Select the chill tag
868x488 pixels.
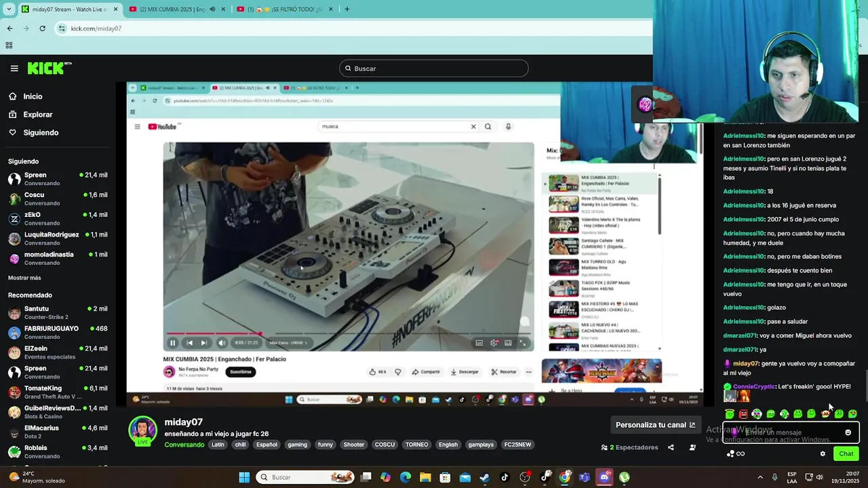pyautogui.click(x=240, y=445)
